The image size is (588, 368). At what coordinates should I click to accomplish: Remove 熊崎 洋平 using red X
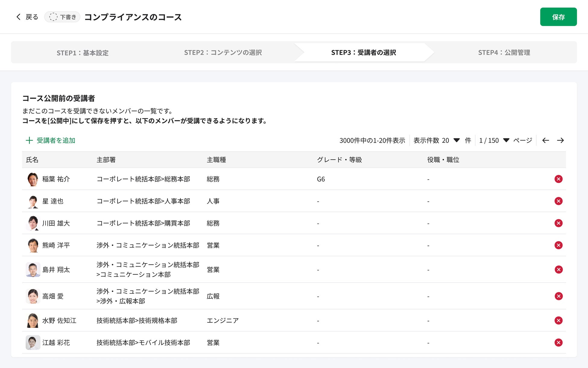pos(558,245)
